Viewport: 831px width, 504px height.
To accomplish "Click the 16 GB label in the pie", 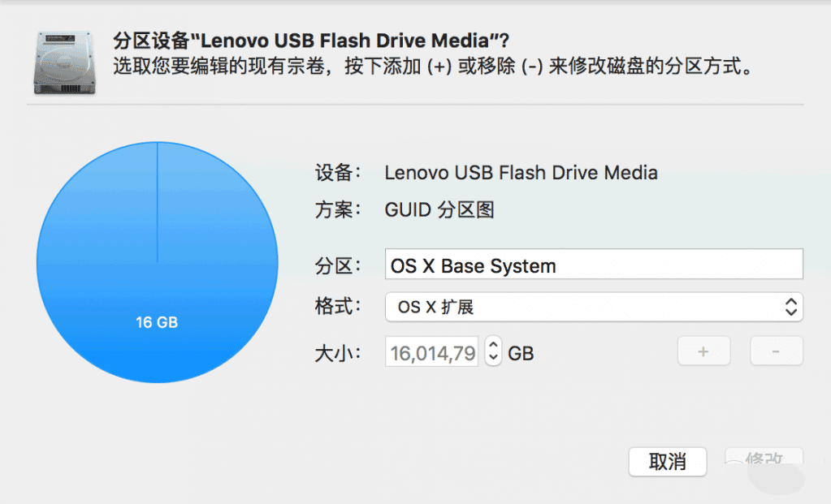I will [x=157, y=322].
